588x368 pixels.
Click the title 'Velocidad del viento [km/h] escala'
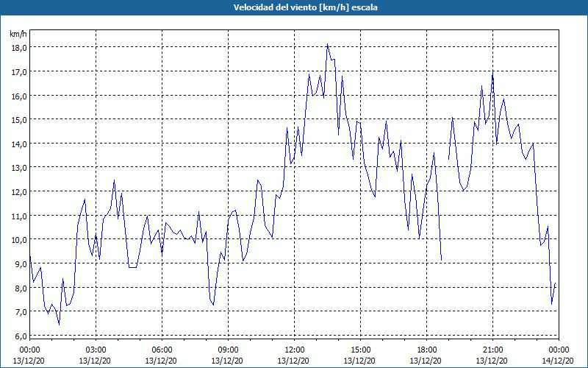305,7
